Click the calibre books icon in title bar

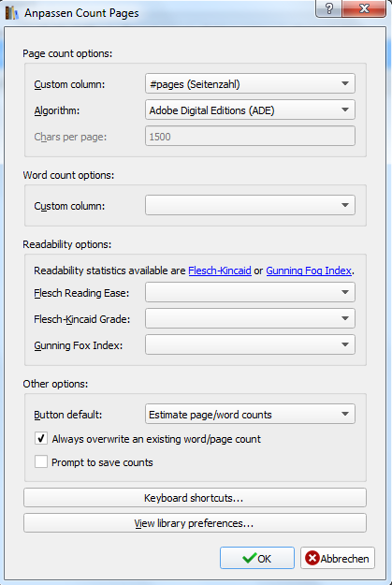coord(11,13)
